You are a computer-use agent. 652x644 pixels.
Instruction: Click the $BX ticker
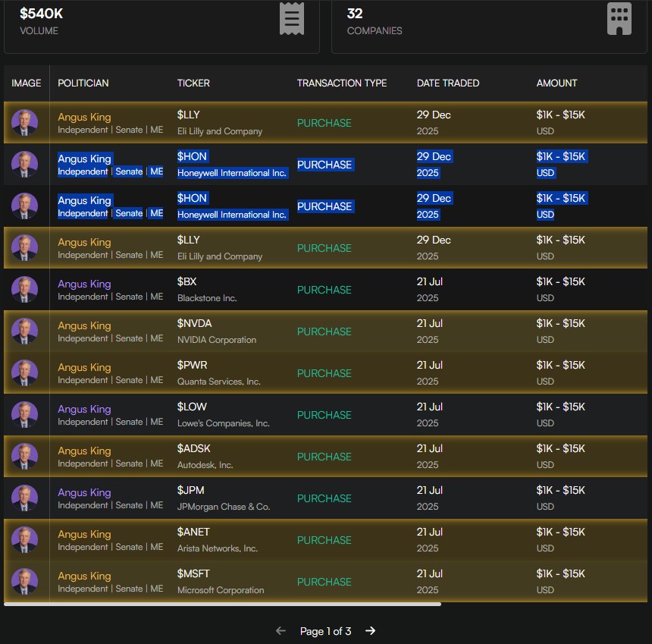point(187,281)
